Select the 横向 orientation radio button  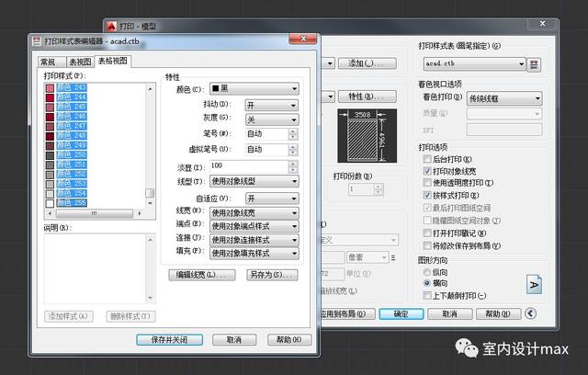coord(426,283)
